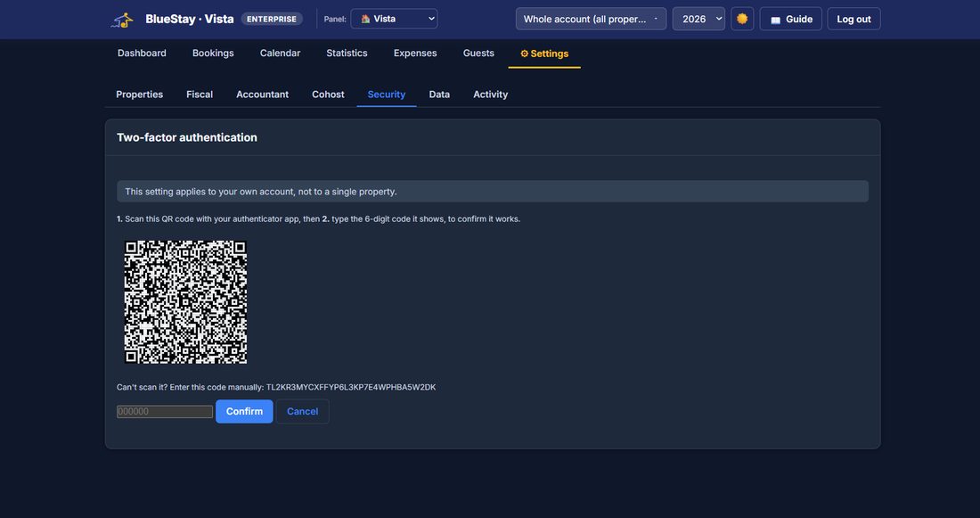
Task: View the Activity subtab
Action: click(491, 95)
